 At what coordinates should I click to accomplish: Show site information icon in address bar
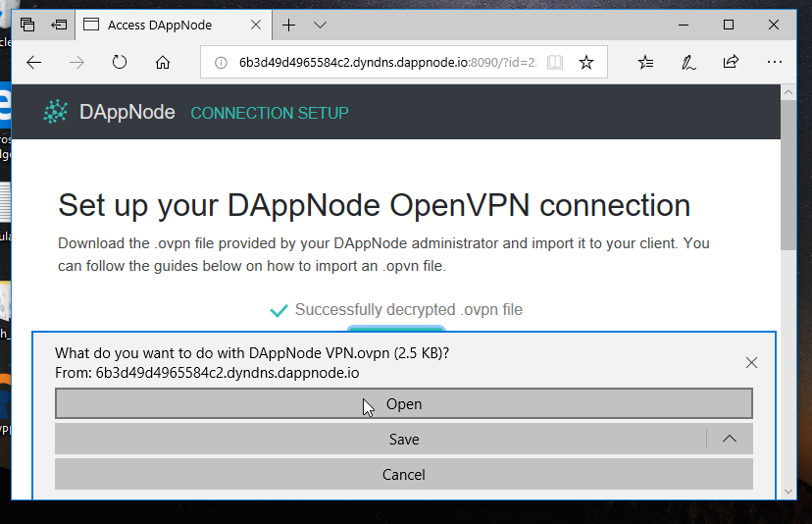(x=221, y=63)
